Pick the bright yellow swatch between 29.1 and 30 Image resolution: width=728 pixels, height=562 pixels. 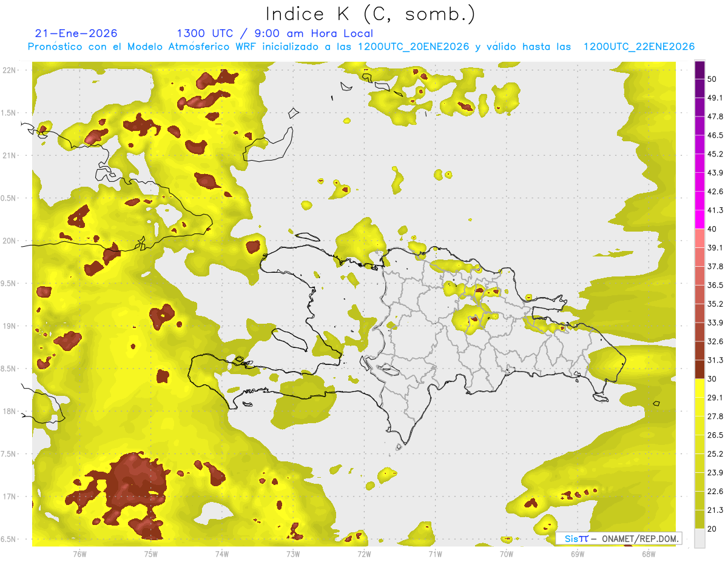[699, 388]
